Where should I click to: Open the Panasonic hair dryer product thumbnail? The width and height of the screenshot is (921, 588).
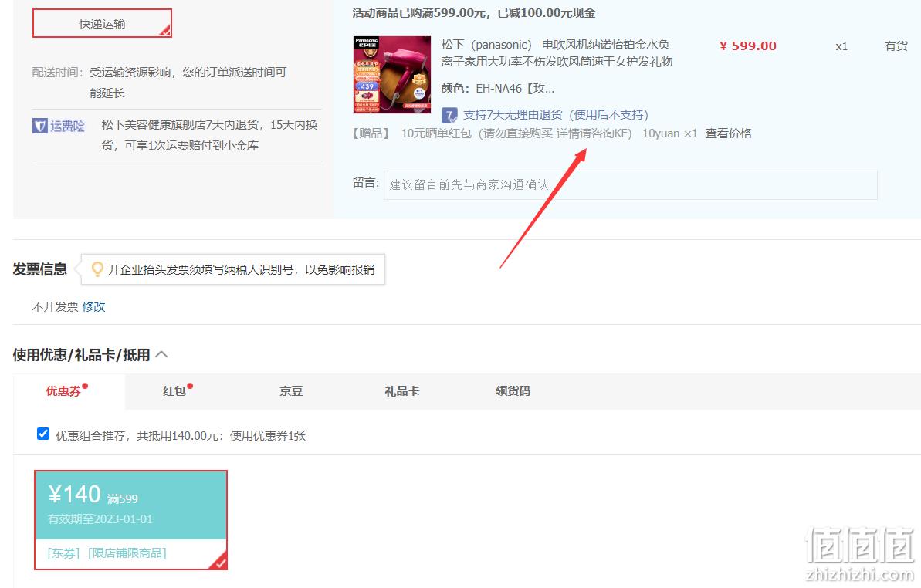(x=391, y=75)
